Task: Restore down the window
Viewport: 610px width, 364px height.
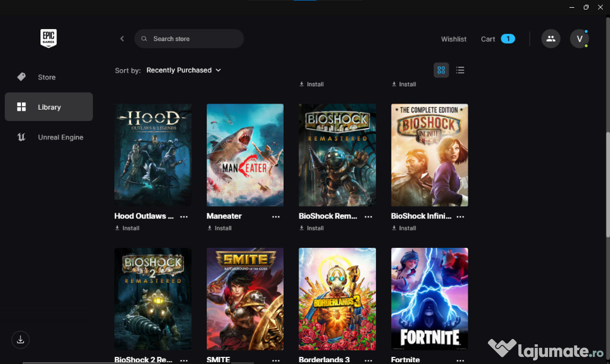Action: (x=586, y=7)
